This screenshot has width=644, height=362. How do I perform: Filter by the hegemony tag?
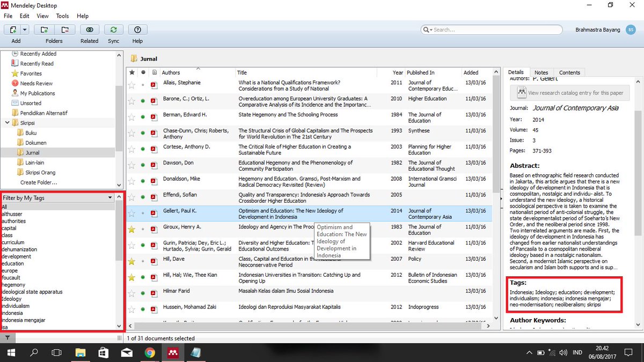tap(13, 285)
